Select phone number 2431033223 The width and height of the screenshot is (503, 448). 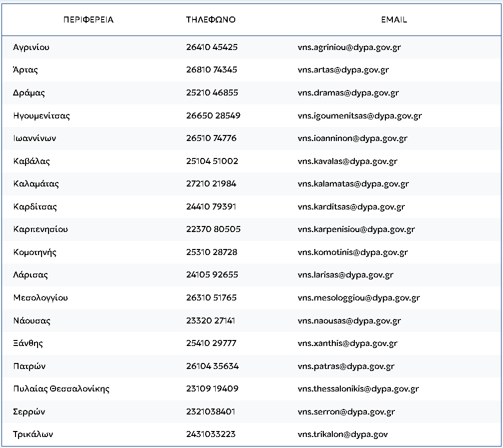(211, 434)
